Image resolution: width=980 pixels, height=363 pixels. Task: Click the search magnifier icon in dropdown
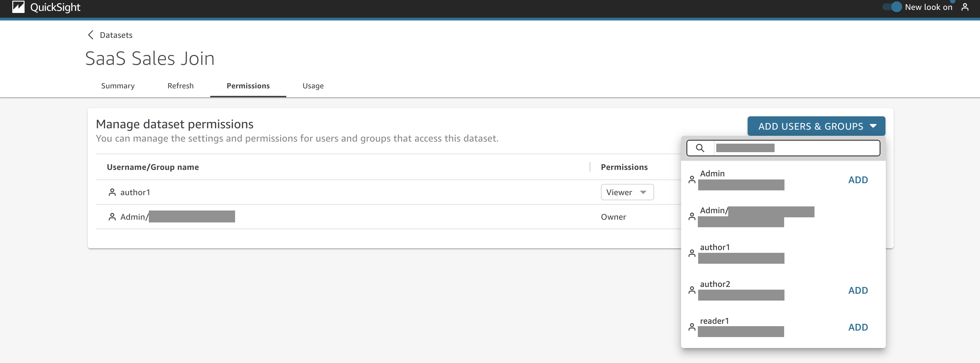point(700,148)
